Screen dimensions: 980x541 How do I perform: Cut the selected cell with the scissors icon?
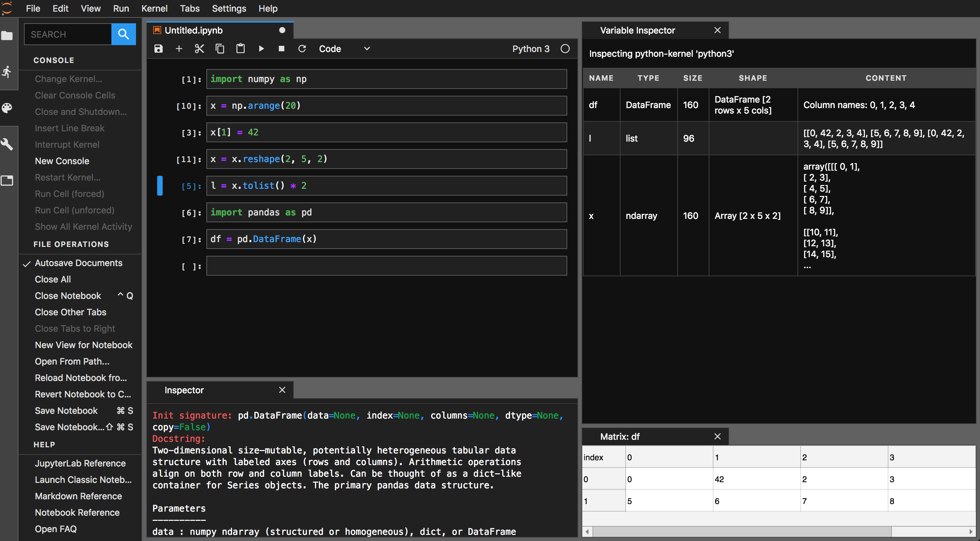pos(199,49)
